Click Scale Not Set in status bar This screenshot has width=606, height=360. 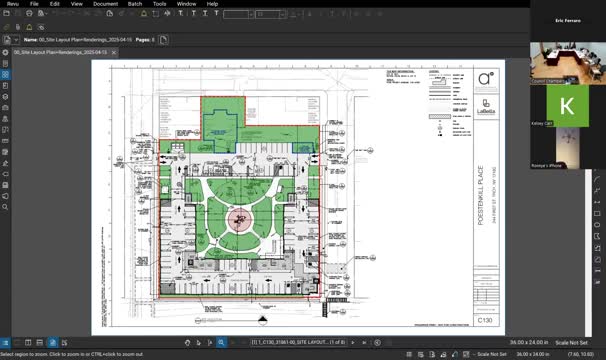(x=492, y=354)
